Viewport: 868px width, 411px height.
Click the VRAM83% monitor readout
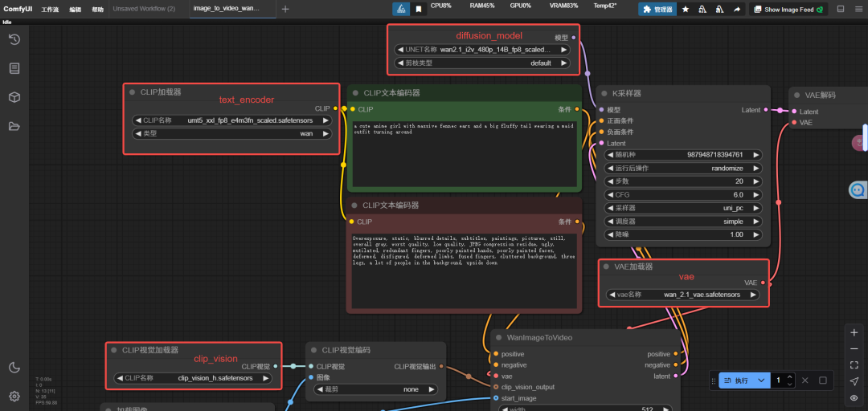[x=563, y=6]
